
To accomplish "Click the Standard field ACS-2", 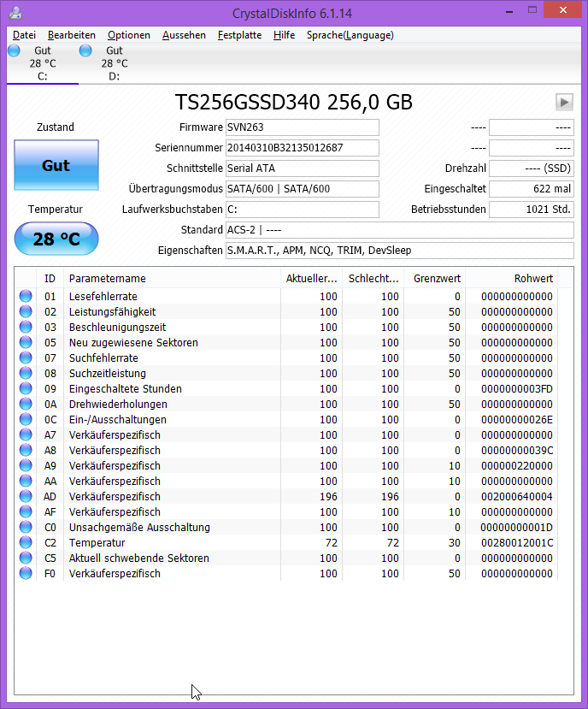I will click(399, 230).
